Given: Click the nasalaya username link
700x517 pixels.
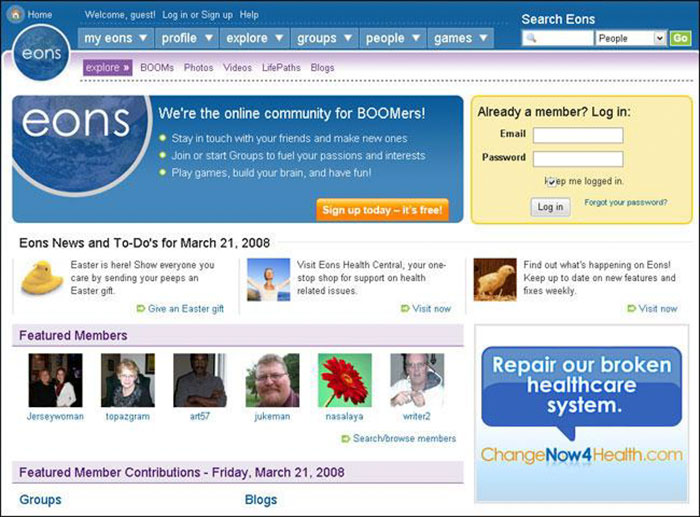Looking at the screenshot, I should click(x=345, y=417).
